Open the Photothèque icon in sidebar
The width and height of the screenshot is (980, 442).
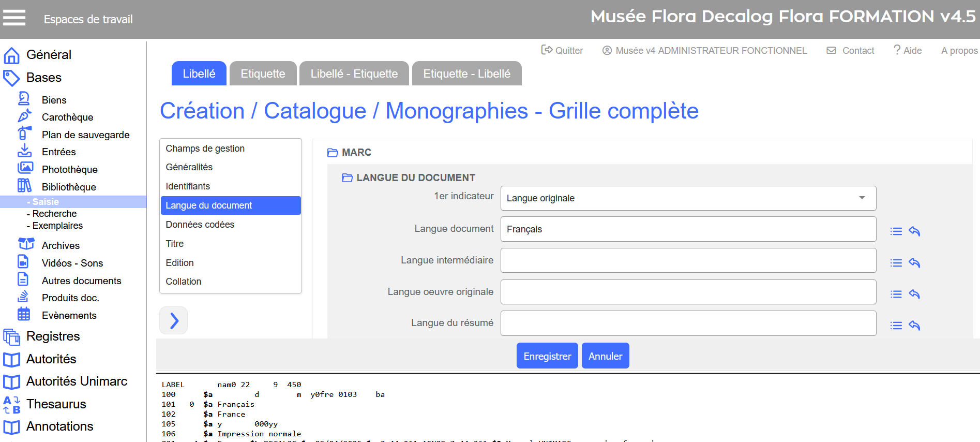(x=25, y=169)
